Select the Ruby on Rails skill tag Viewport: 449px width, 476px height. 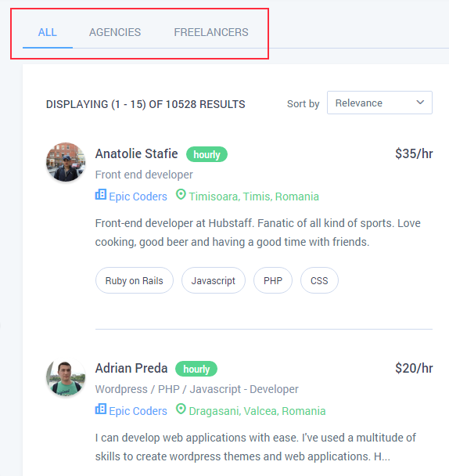(134, 280)
